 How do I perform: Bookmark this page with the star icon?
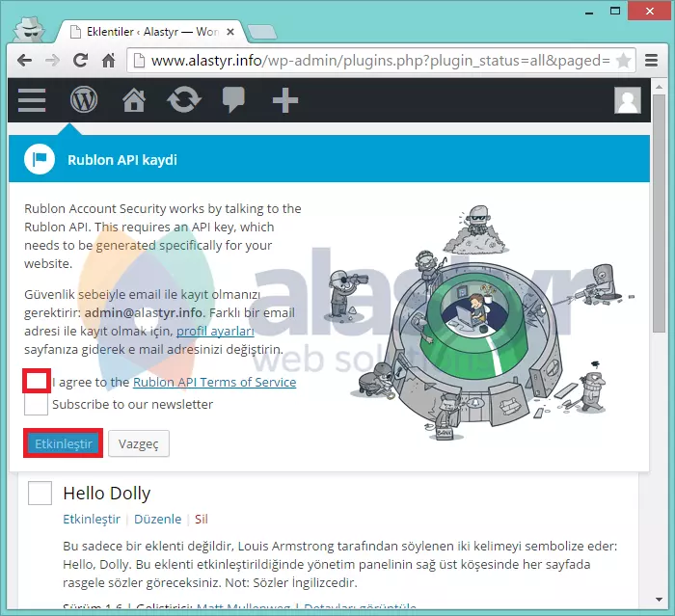coord(623,61)
